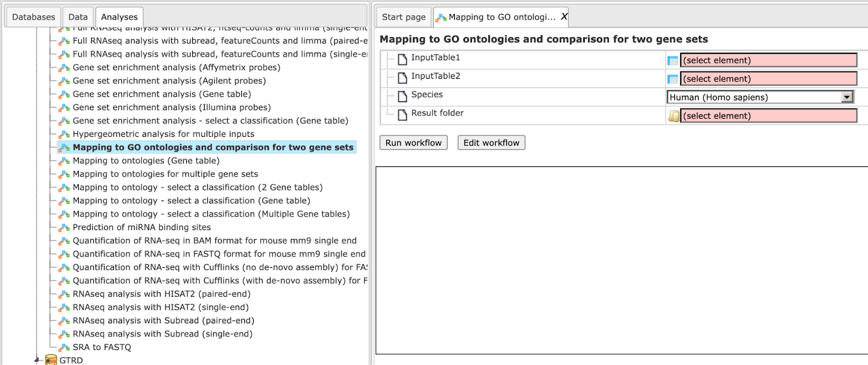Click workflow icon beside Mapping to ontologies (Gene table)

[64, 161]
